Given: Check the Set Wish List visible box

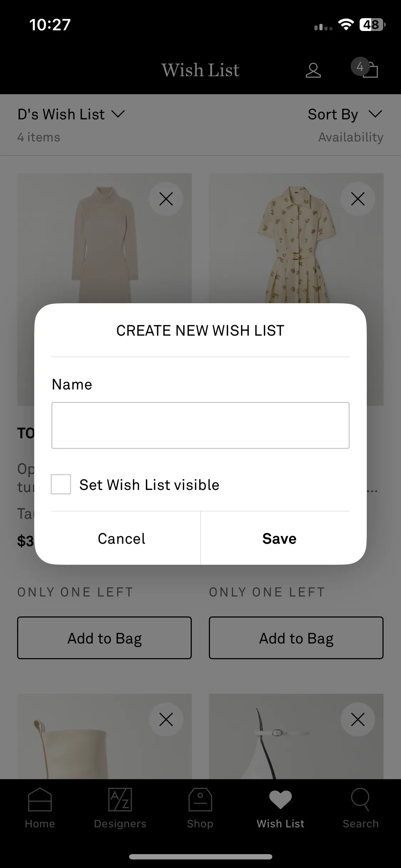Looking at the screenshot, I should pos(61,484).
